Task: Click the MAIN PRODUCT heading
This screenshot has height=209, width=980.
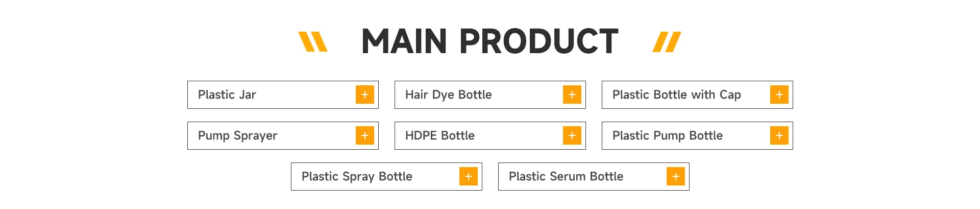Action: click(489, 41)
